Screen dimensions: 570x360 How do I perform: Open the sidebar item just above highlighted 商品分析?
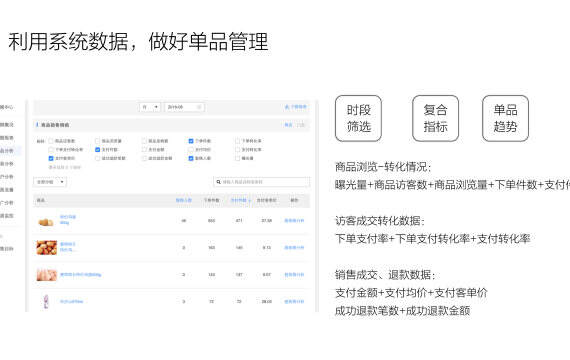(x=7, y=137)
